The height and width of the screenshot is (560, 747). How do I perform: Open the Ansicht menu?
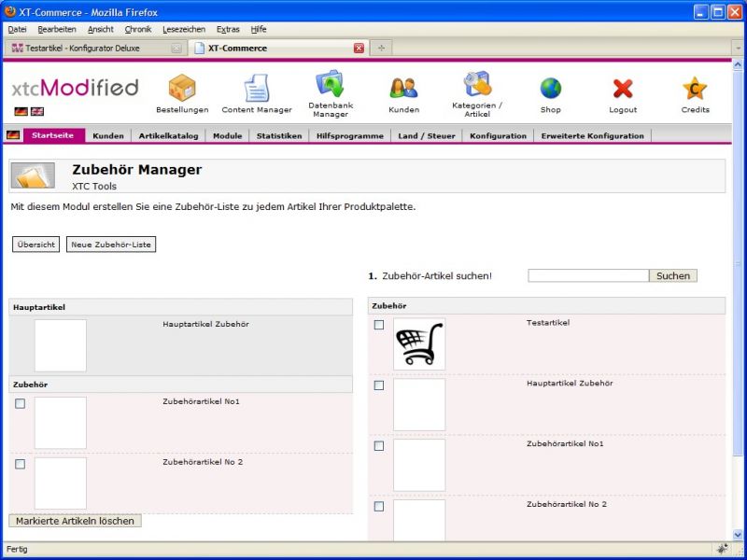[101, 29]
